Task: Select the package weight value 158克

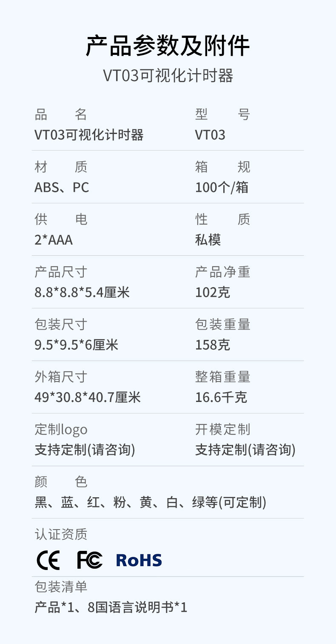Action: [x=213, y=345]
